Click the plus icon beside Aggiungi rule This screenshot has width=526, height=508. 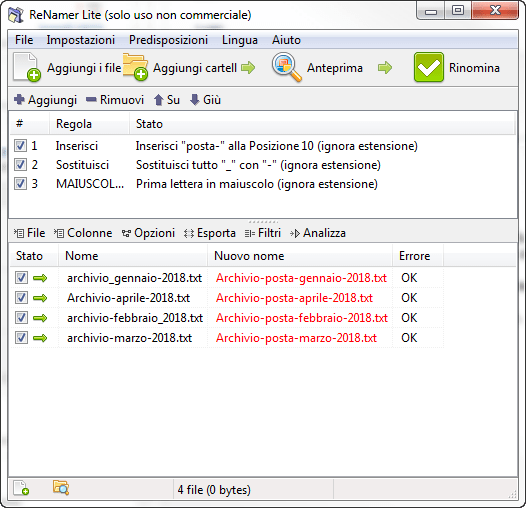[19, 99]
